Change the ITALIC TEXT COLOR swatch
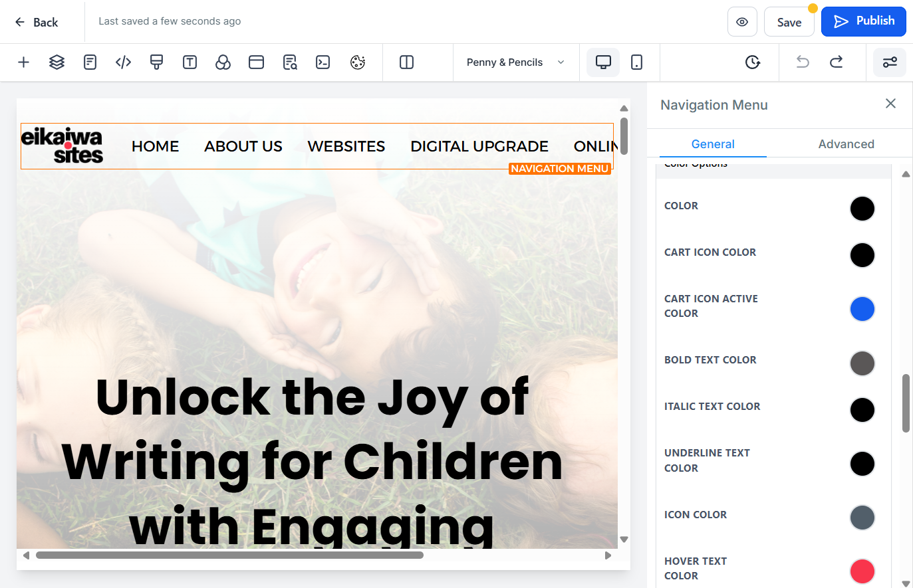 click(862, 410)
